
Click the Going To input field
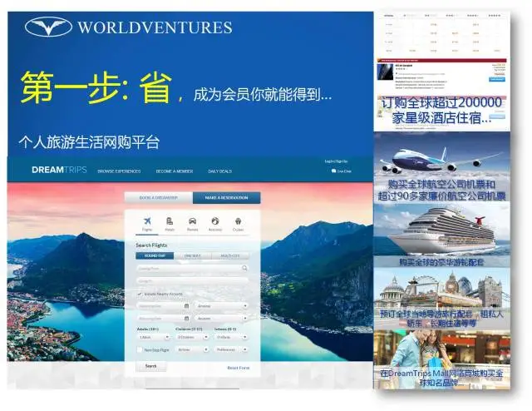pos(192,281)
